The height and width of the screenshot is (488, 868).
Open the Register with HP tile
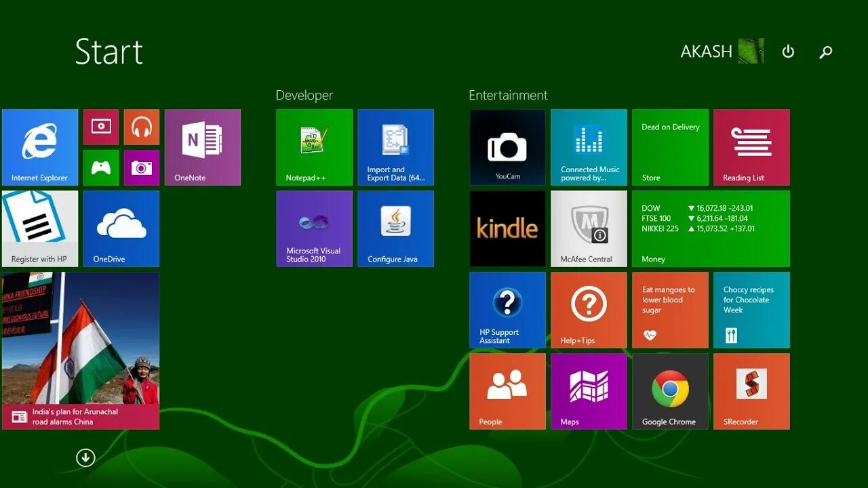pos(40,228)
